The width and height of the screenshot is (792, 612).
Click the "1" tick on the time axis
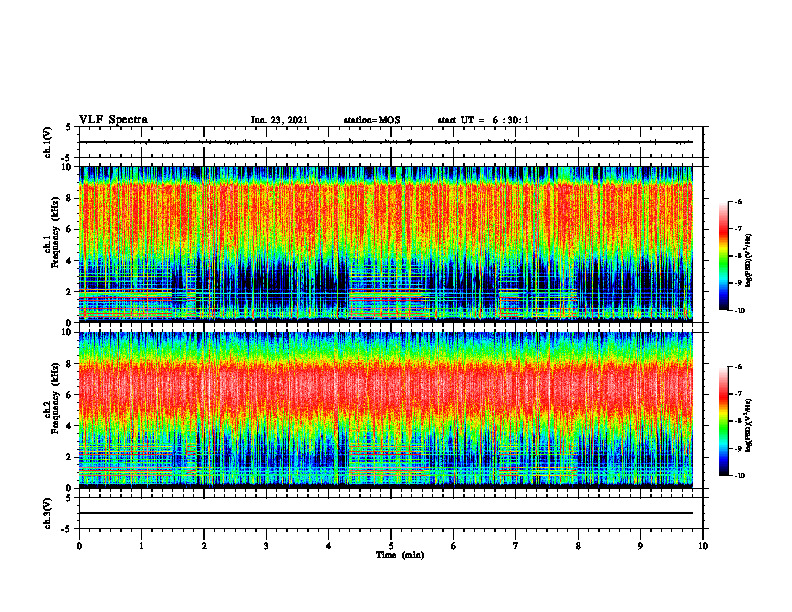click(x=141, y=546)
